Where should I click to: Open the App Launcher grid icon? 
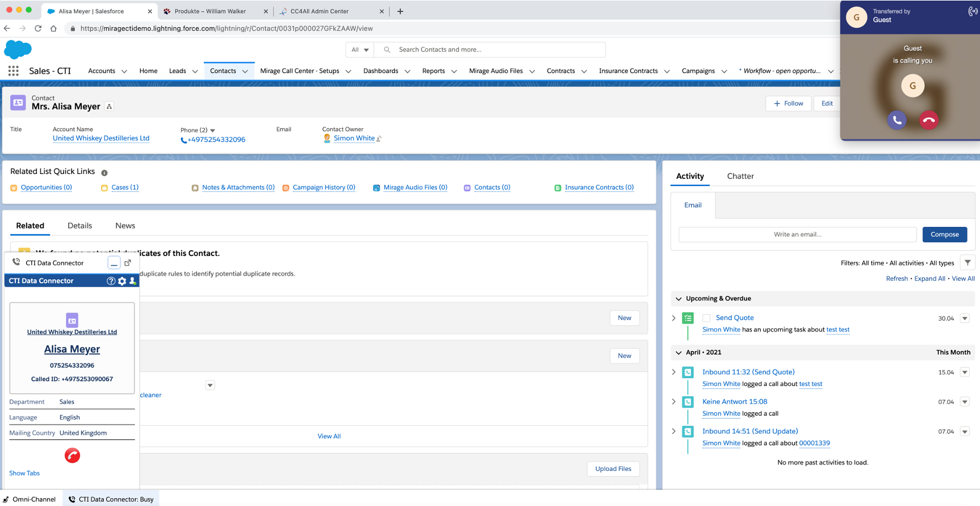pyautogui.click(x=13, y=71)
